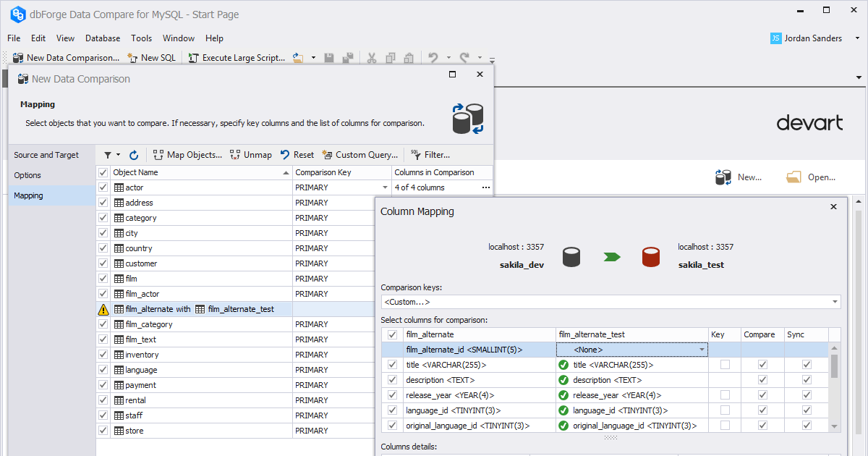Open the Comparison keys Custom dropdown
Viewport: 868px width, 456px height.
835,302
